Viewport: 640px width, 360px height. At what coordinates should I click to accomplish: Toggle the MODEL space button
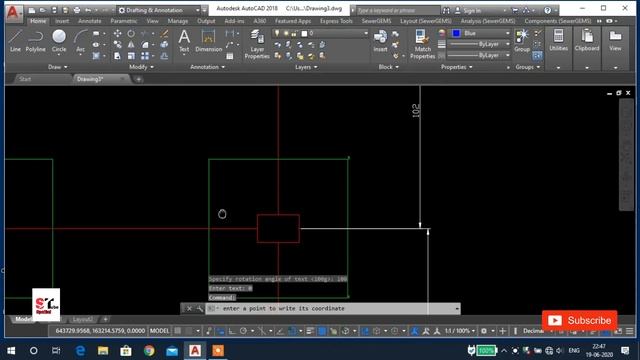[159, 331]
